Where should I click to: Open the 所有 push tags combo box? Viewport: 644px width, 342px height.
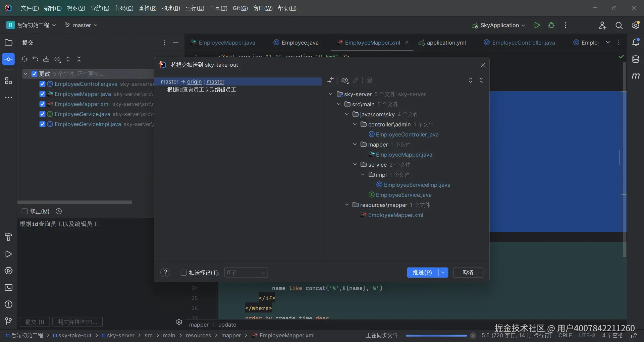[x=246, y=273]
